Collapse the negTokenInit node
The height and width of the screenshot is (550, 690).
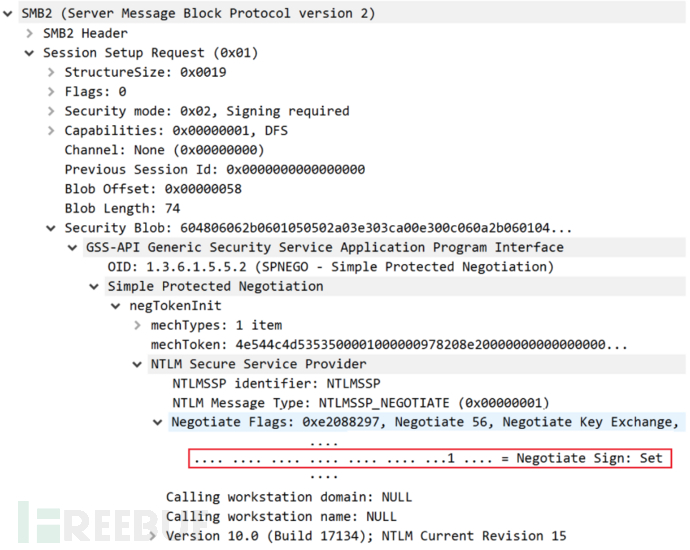coord(115,306)
